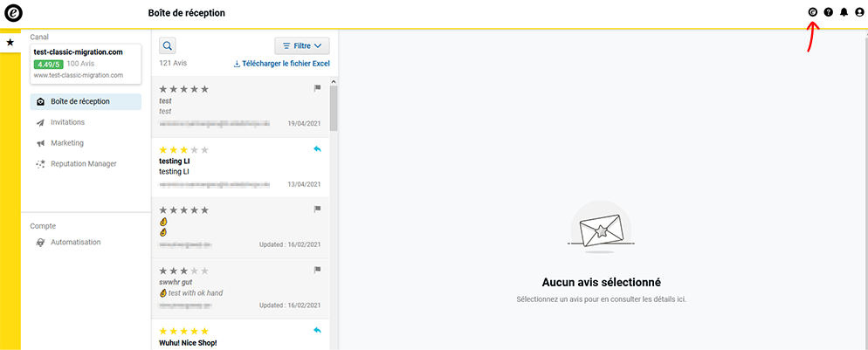Click the star icon in yellow sidebar
Image resolution: width=868 pixels, height=350 pixels.
point(10,42)
